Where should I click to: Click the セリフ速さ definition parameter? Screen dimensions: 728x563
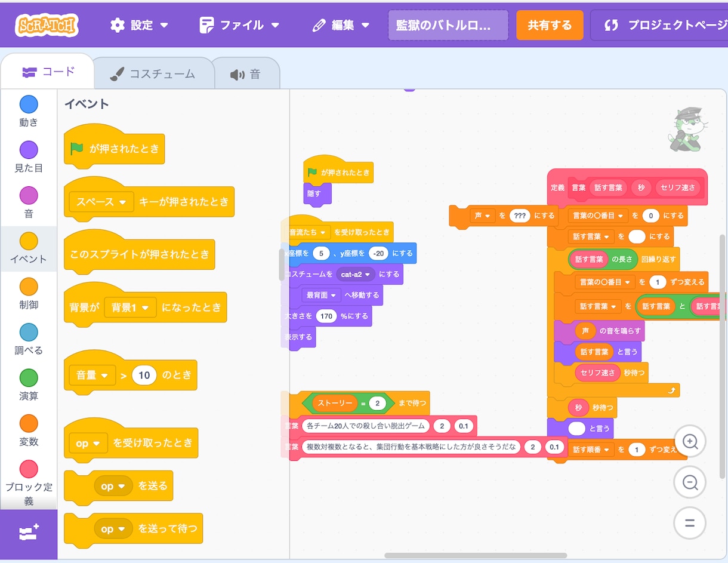(x=678, y=187)
